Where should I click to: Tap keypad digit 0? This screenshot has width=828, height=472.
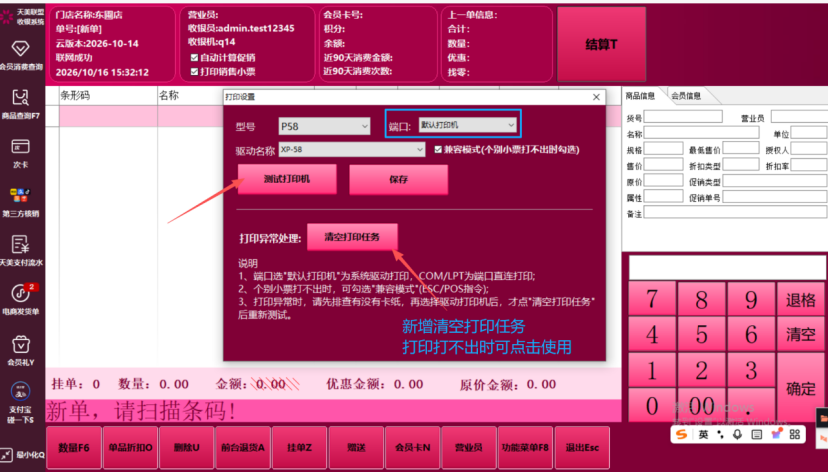tap(652, 405)
